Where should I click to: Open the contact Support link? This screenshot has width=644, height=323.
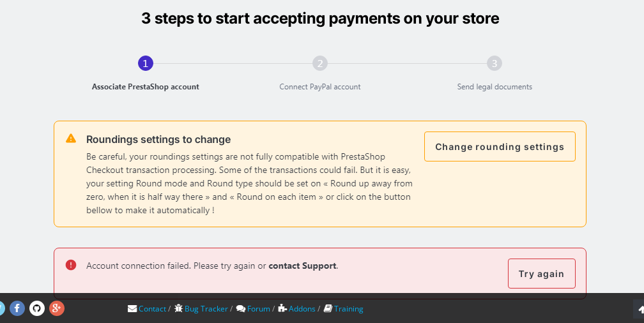click(302, 266)
